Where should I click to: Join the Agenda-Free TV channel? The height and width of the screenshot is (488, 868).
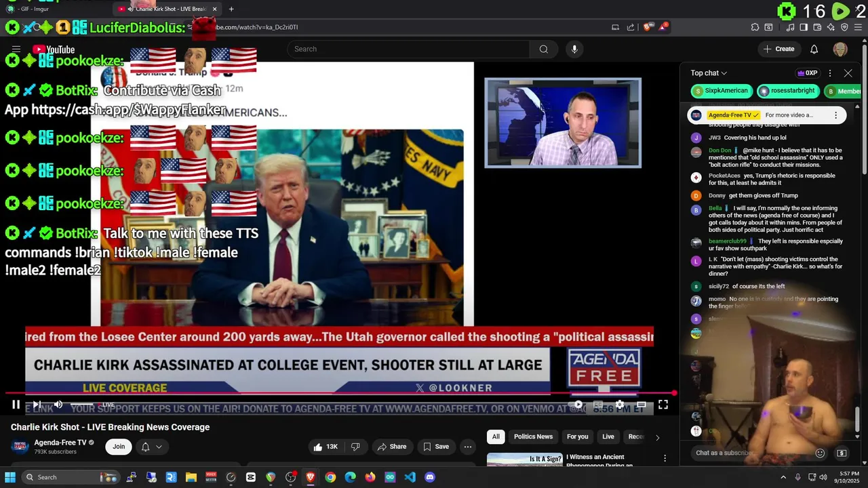point(119,447)
